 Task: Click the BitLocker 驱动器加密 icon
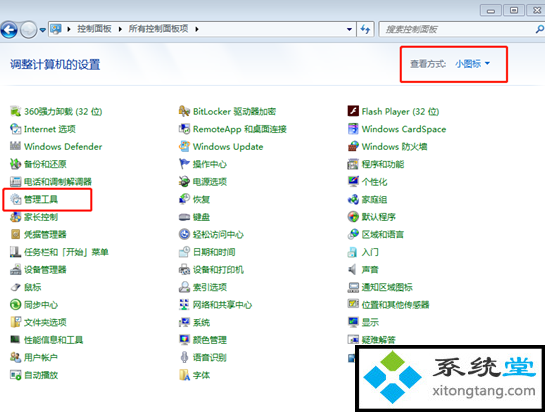point(184,111)
